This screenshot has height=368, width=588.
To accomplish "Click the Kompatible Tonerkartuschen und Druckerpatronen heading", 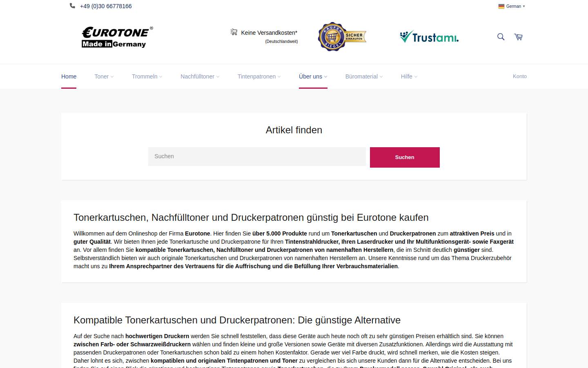I will click(x=237, y=320).
